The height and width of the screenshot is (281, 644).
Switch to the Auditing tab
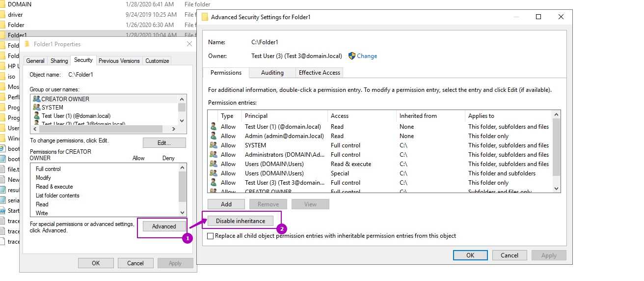click(x=272, y=73)
